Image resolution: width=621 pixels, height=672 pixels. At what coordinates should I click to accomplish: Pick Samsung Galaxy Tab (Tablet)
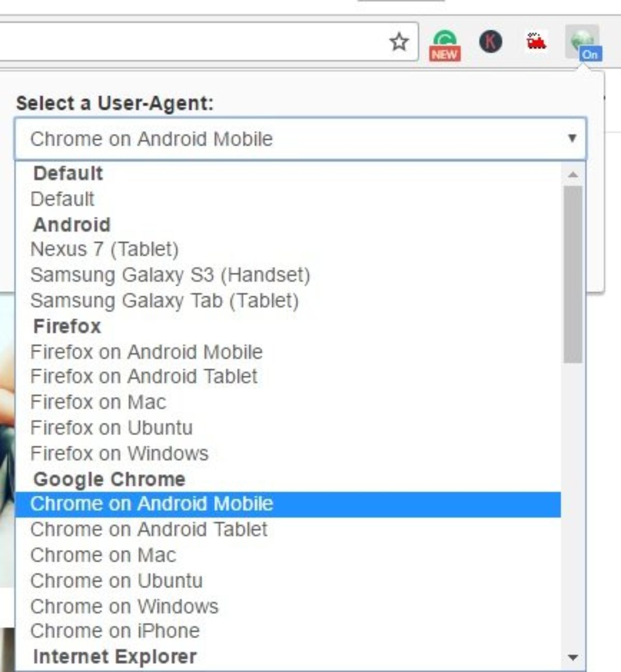click(164, 301)
